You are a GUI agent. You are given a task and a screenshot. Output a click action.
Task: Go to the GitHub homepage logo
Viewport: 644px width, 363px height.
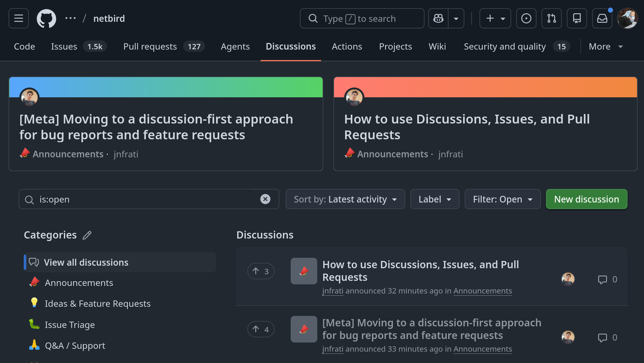pos(46,18)
